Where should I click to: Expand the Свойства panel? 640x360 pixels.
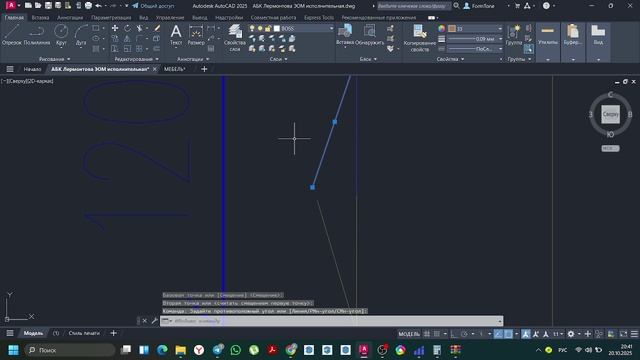tap(450, 59)
